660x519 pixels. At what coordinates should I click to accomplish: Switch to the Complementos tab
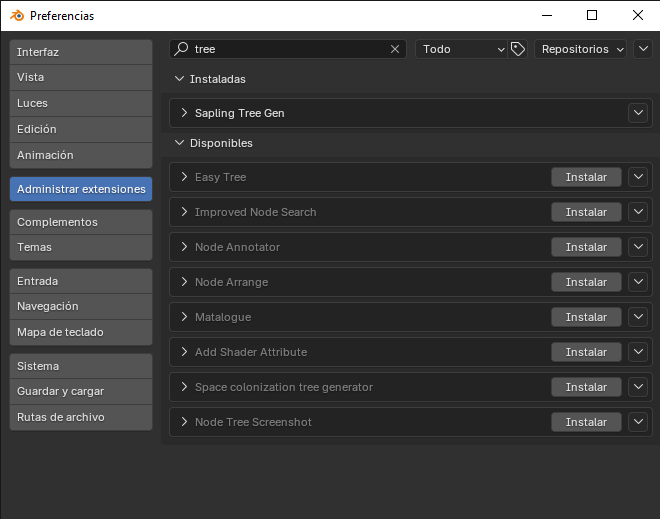pos(80,222)
